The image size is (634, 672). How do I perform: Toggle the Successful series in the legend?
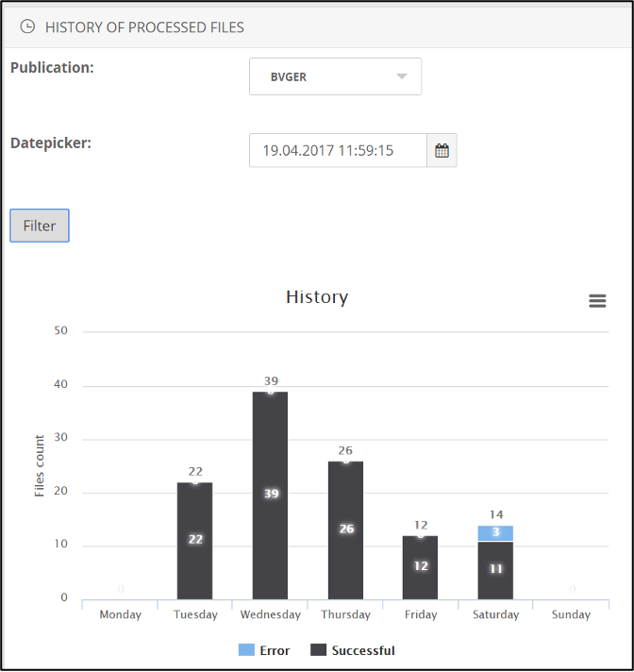[353, 650]
